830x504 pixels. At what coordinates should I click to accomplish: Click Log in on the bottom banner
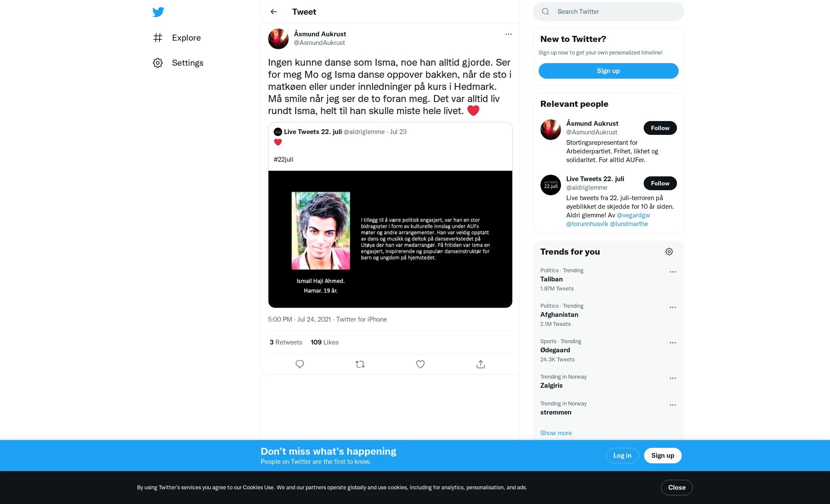622,456
